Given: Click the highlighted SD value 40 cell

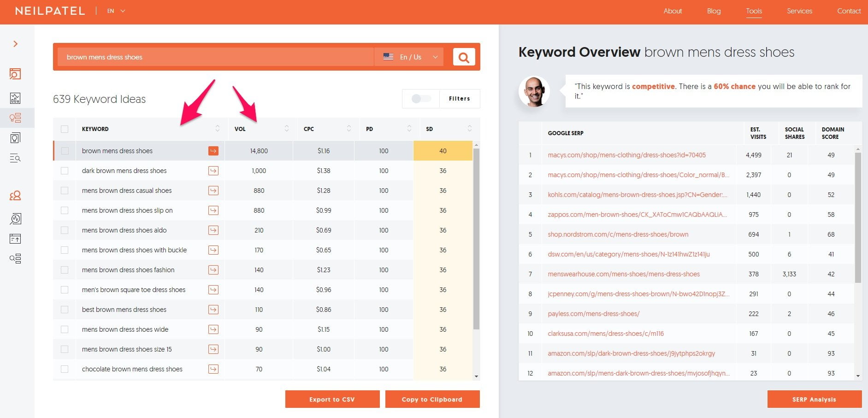Looking at the screenshot, I should (x=443, y=151).
